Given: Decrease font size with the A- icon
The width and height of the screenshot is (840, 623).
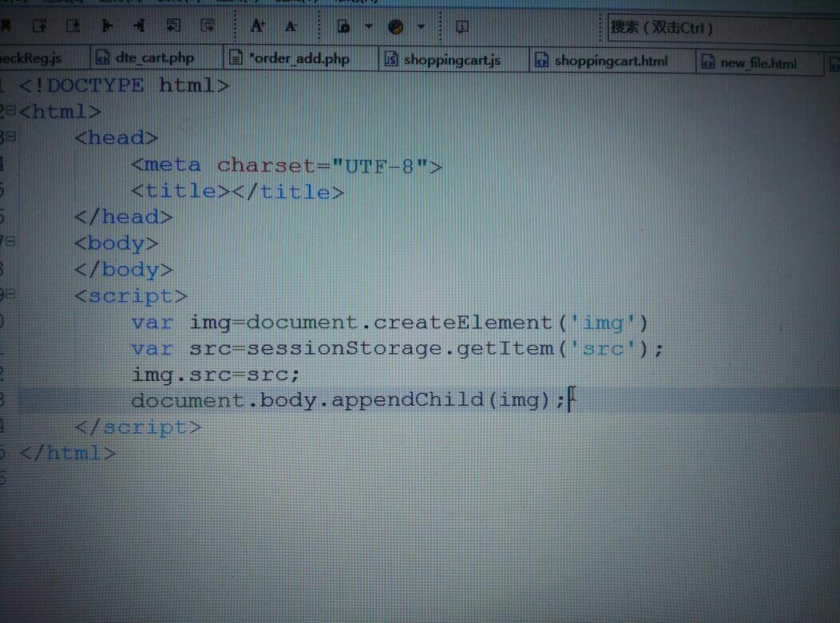Looking at the screenshot, I should coord(291,26).
